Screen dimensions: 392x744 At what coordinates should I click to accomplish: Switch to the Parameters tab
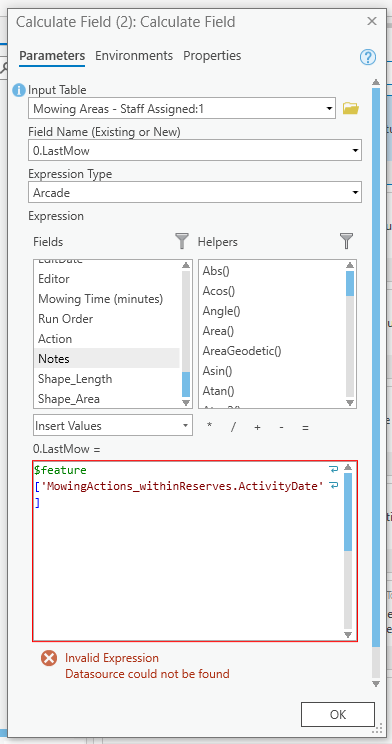click(52, 56)
